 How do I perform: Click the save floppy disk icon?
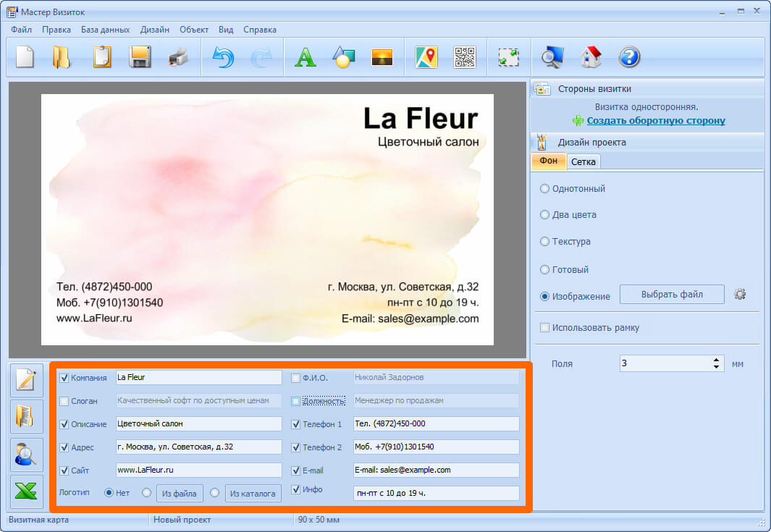point(140,57)
